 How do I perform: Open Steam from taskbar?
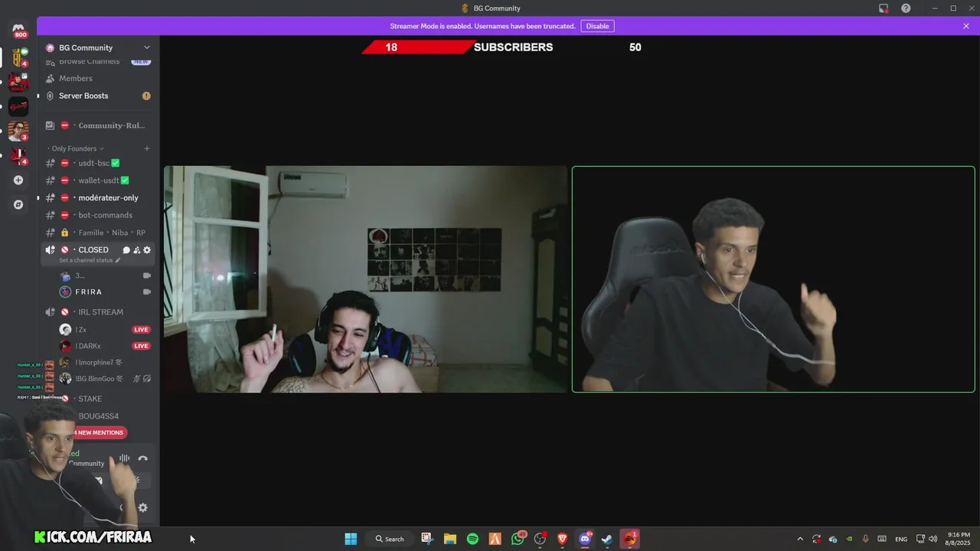pyautogui.click(x=607, y=539)
